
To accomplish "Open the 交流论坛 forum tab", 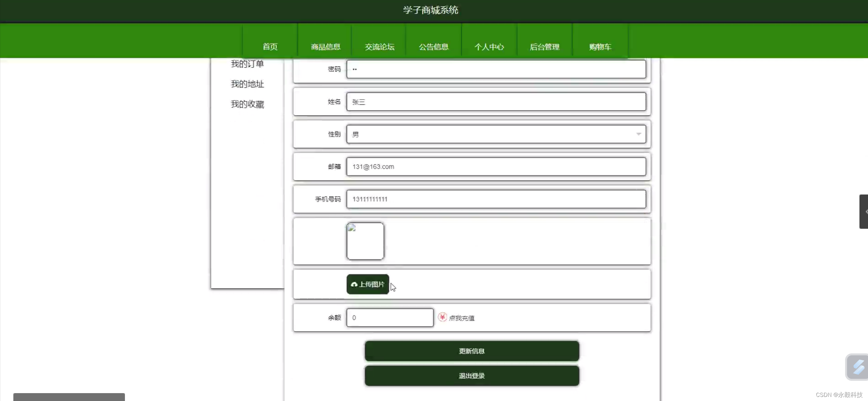I will 380,47.
